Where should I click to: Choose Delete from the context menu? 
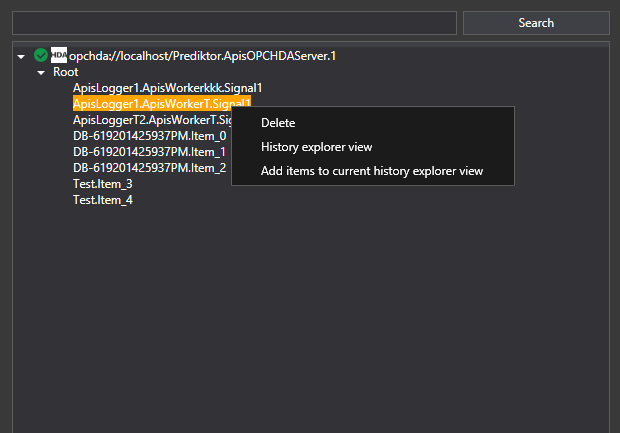(x=278, y=123)
